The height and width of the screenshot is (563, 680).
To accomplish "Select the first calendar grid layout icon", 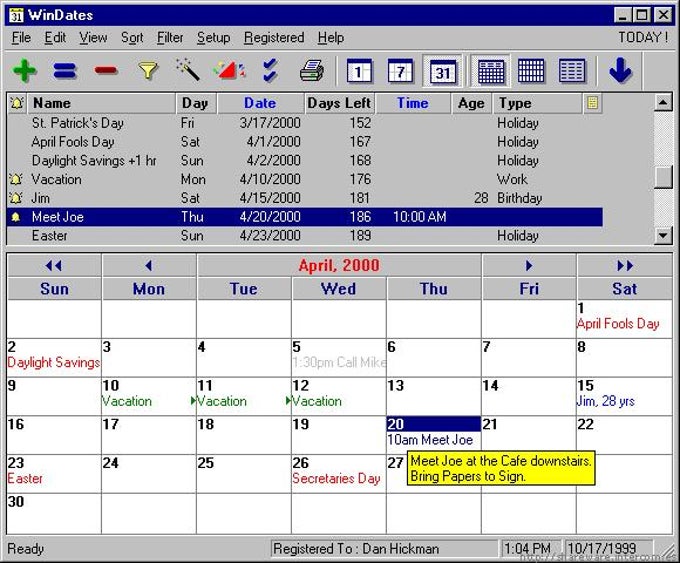I will pyautogui.click(x=490, y=70).
